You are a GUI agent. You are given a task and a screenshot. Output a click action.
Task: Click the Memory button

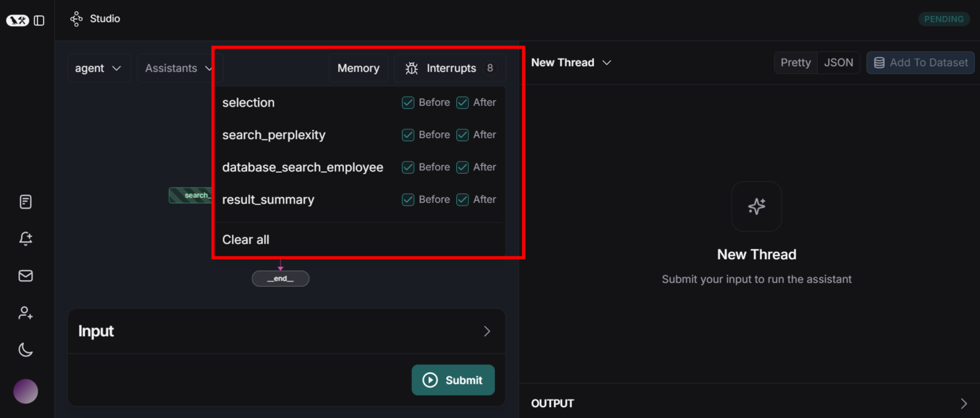pyautogui.click(x=358, y=68)
